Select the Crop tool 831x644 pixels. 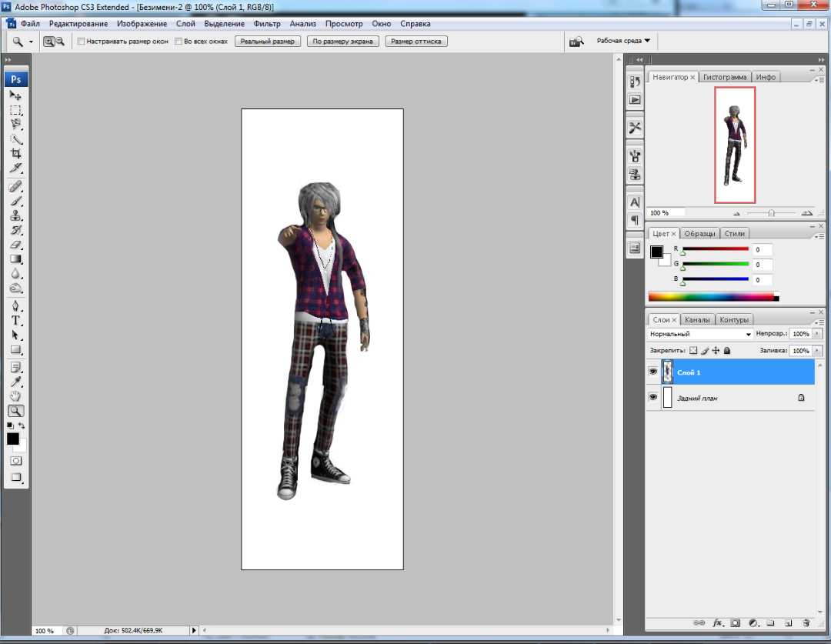pyautogui.click(x=15, y=153)
